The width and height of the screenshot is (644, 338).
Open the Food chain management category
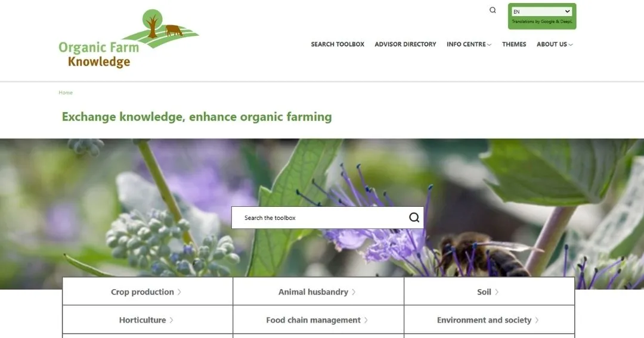point(318,320)
